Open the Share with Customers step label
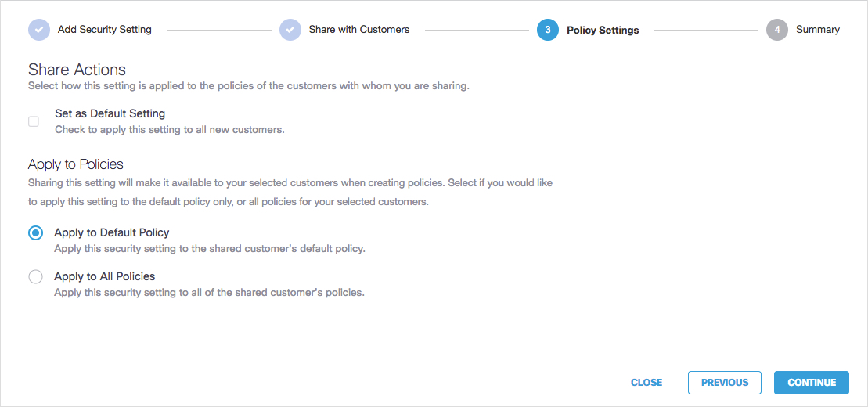Image resolution: width=868 pixels, height=407 pixels. (359, 30)
